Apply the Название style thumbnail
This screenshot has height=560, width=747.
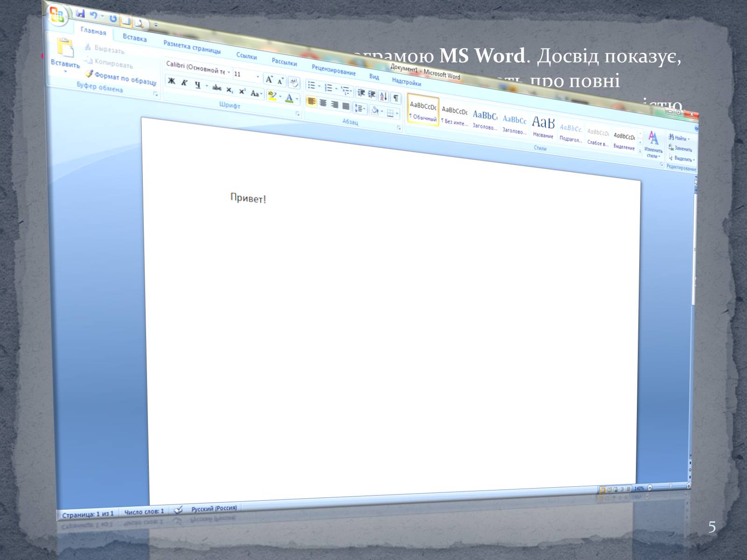(543, 126)
